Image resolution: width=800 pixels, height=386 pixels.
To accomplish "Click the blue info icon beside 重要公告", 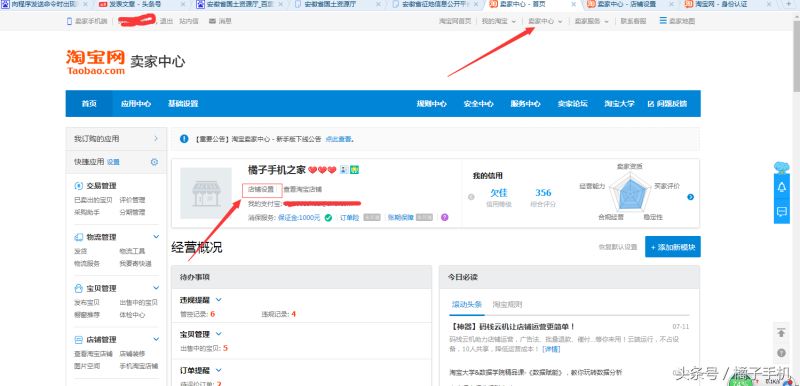I will click(184, 139).
